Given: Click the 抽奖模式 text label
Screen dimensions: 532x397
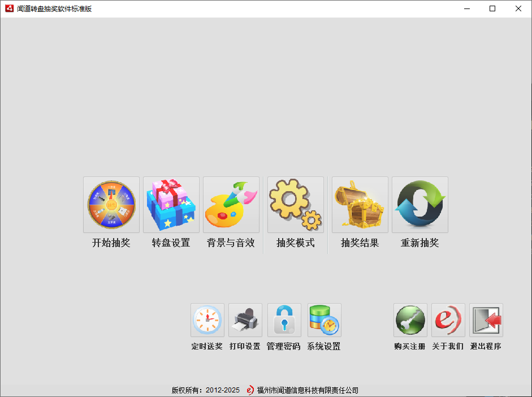Looking at the screenshot, I should pos(296,243).
